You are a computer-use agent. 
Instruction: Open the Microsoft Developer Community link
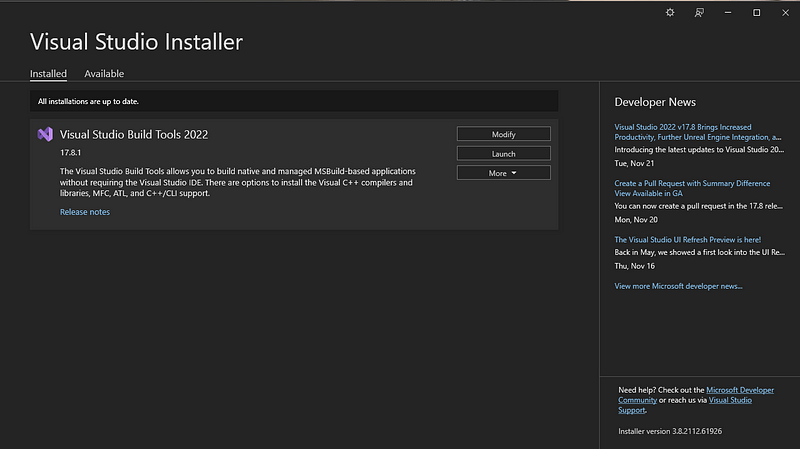point(740,390)
